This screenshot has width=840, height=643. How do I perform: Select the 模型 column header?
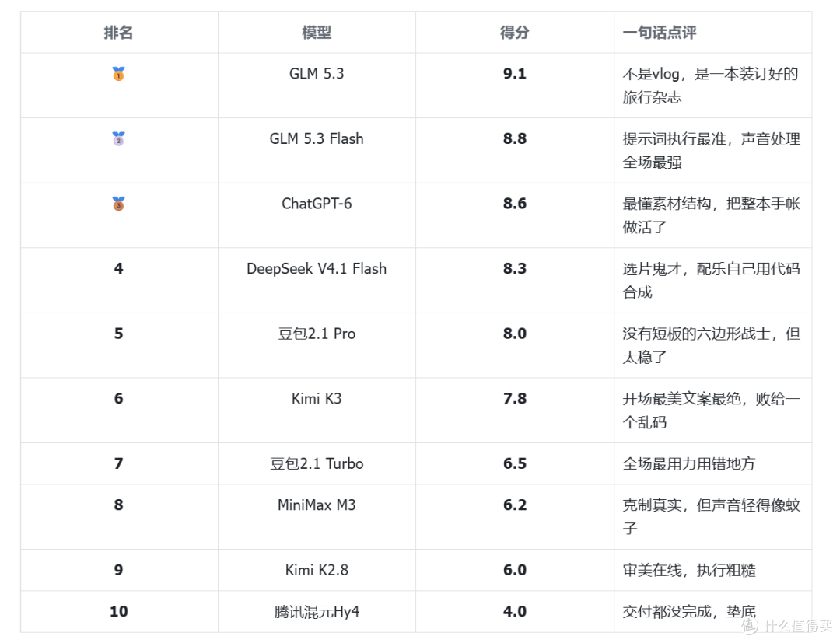(317, 33)
